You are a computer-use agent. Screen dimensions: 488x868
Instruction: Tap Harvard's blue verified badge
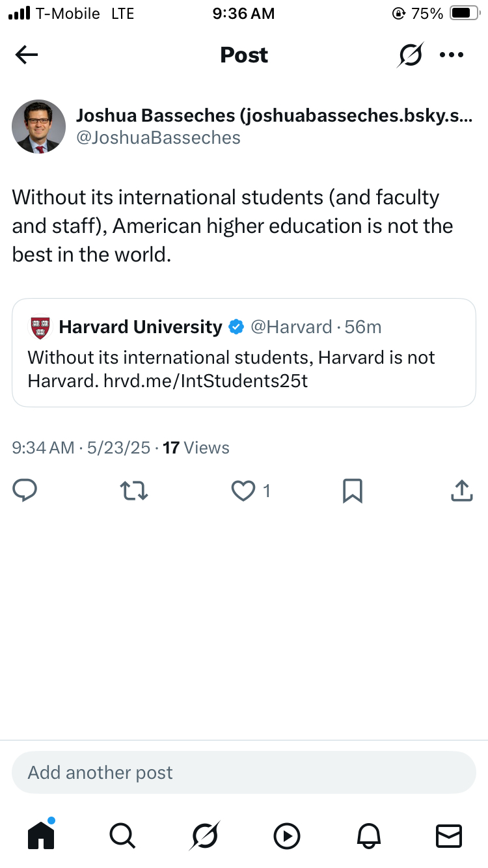[236, 327]
